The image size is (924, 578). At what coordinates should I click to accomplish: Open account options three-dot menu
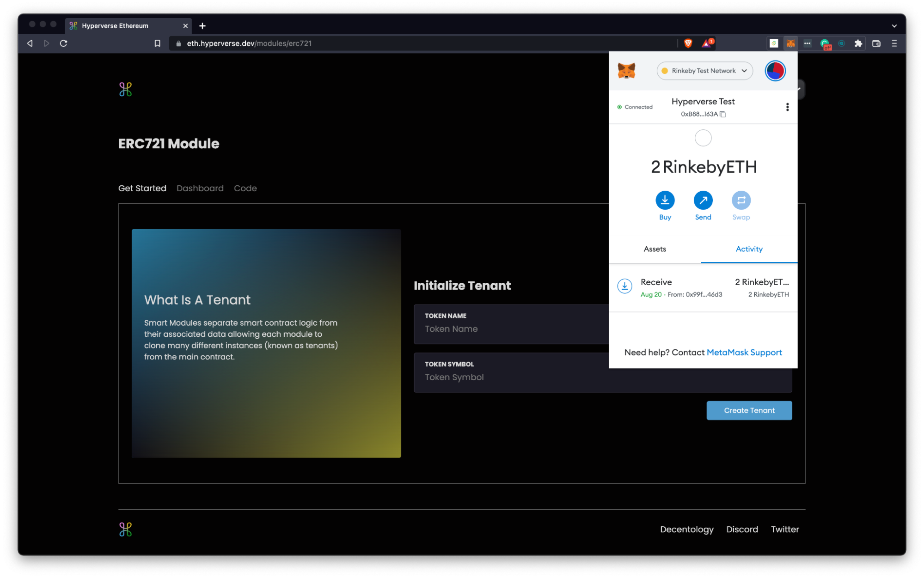pyautogui.click(x=787, y=107)
